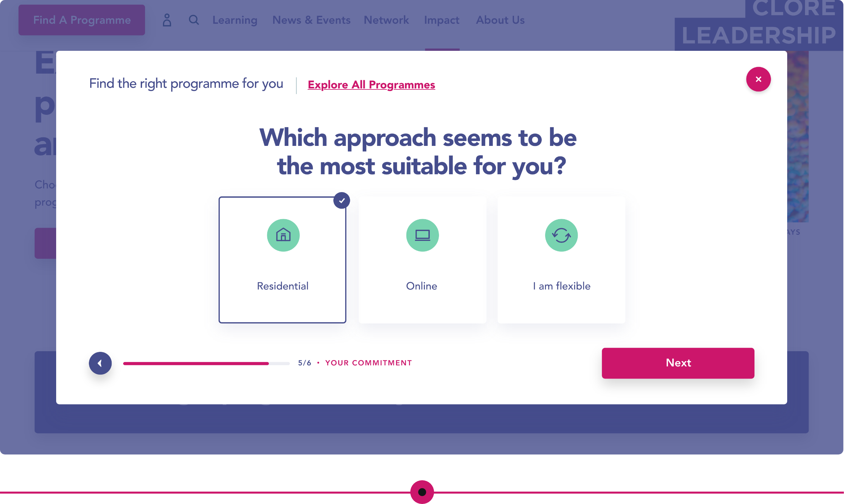Click the close modal X icon
This screenshot has height=504, width=844.
point(758,79)
